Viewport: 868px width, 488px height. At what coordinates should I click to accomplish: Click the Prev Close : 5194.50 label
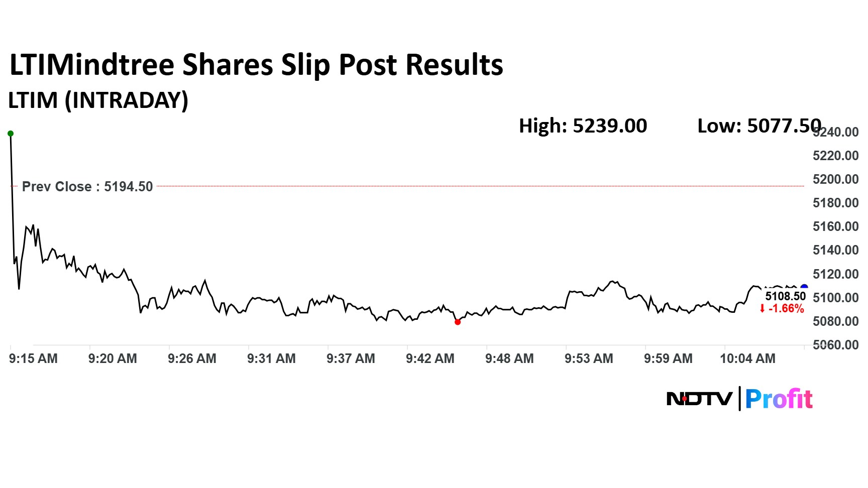pos(87,187)
